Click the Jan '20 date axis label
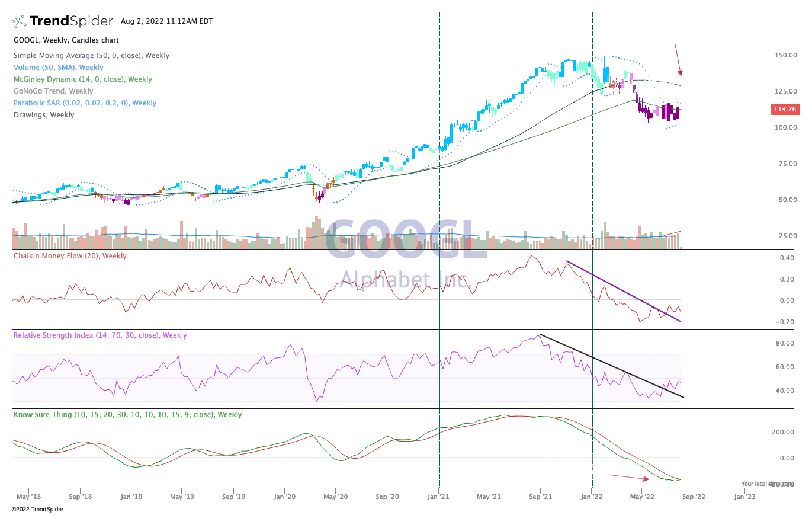Image resolution: width=812 pixels, height=515 pixels. [x=285, y=498]
